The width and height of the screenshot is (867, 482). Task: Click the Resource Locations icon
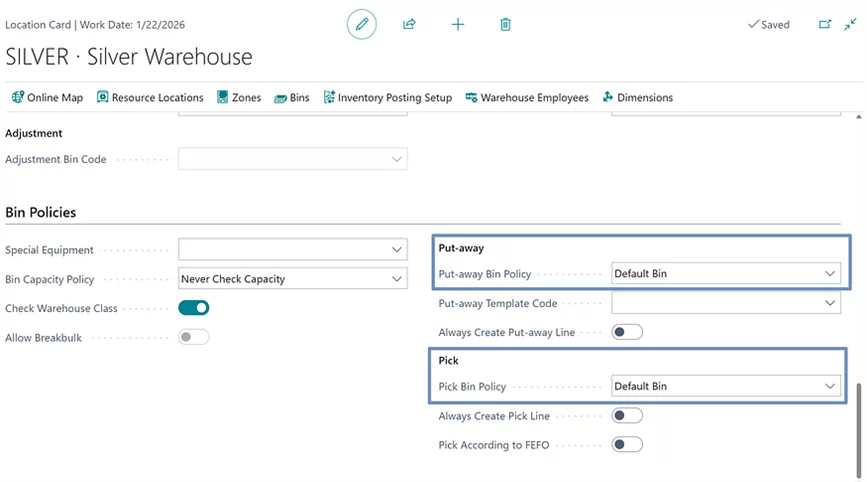tap(102, 97)
